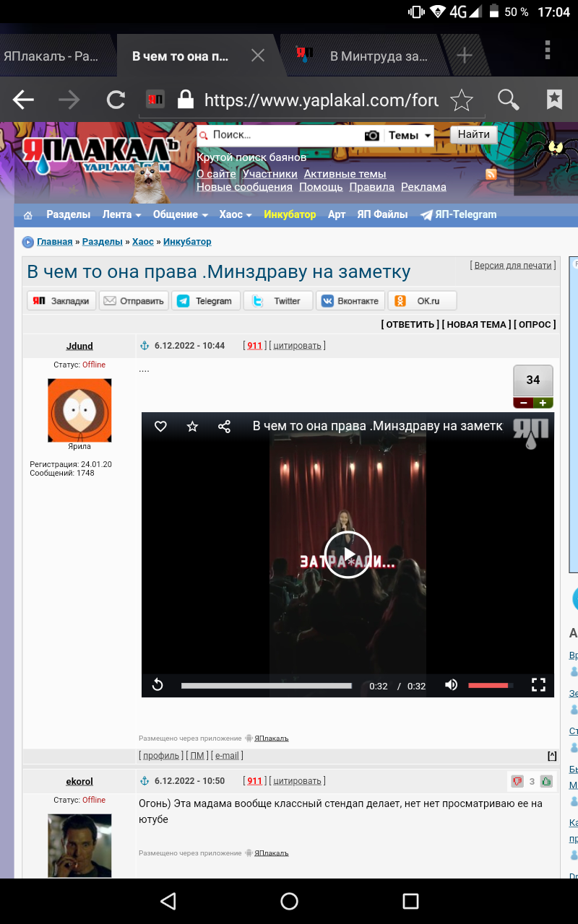Expand the 'Хаос' nav dropdown
The height and width of the screenshot is (924, 578).
[236, 214]
